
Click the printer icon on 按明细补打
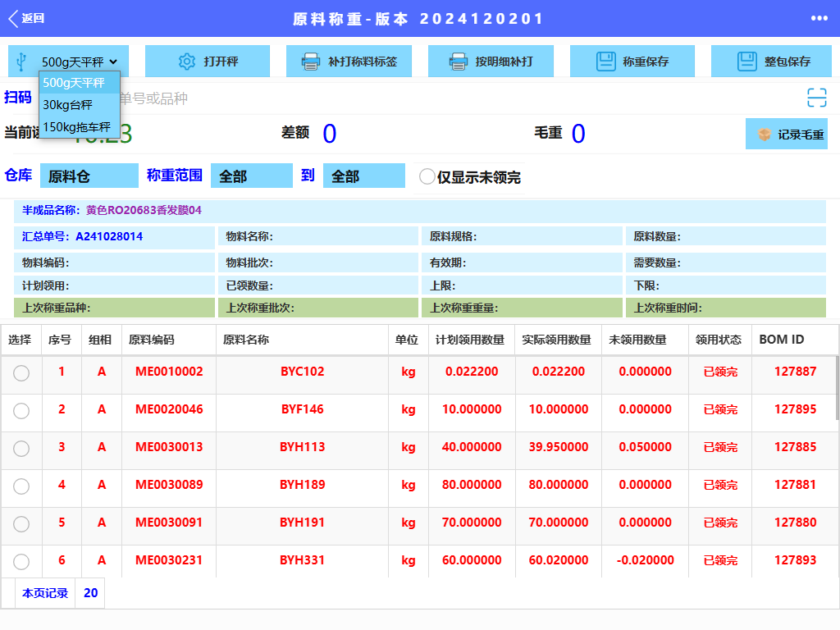click(459, 62)
